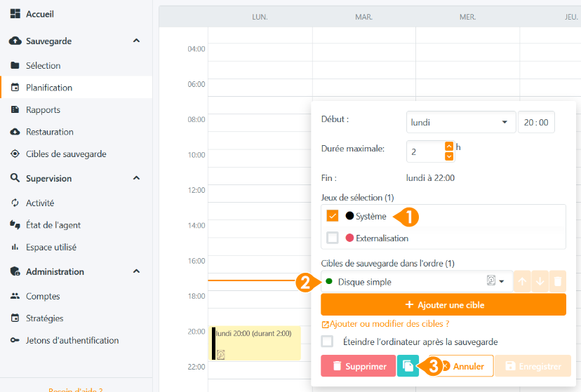Click the Cibles de sauvegarde target icon
The height and width of the screenshot is (392, 581).
(15, 154)
